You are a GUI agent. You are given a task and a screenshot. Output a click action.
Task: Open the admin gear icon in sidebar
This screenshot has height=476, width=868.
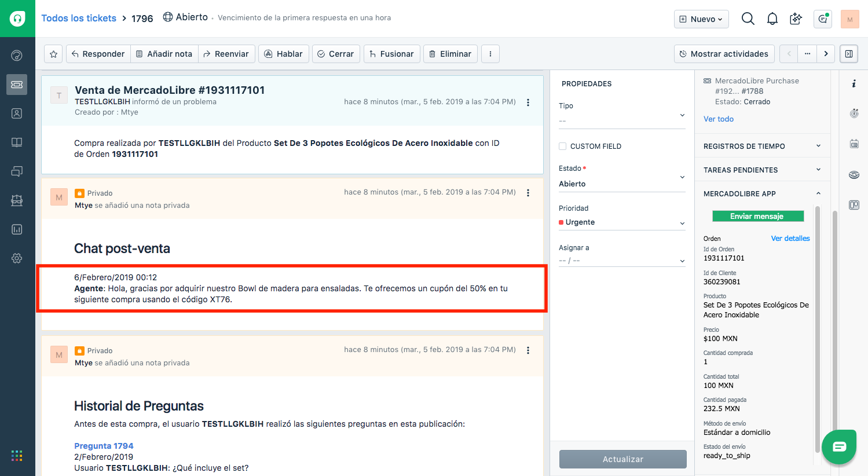[x=17, y=258]
